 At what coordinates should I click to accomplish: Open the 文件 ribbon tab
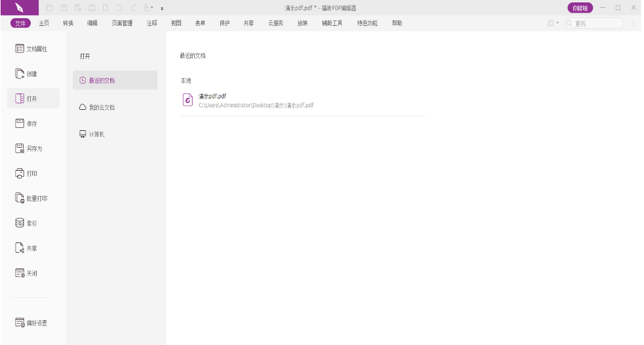pyautogui.click(x=21, y=24)
